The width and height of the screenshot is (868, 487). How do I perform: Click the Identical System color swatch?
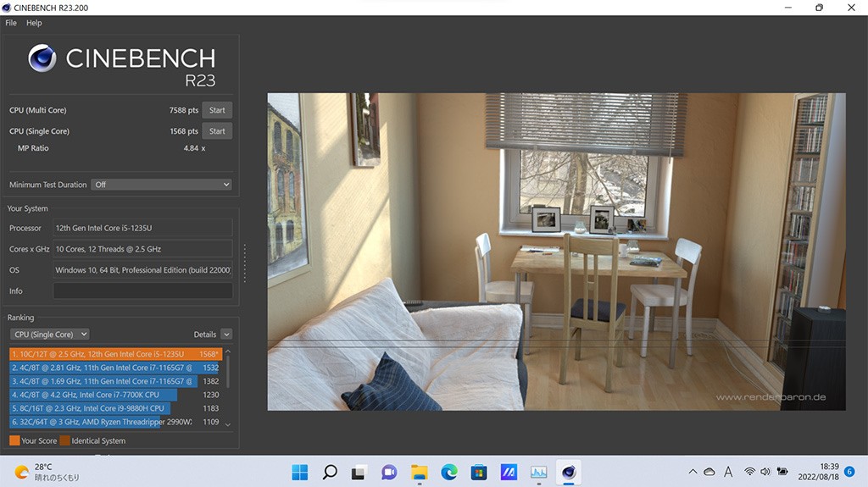click(64, 440)
